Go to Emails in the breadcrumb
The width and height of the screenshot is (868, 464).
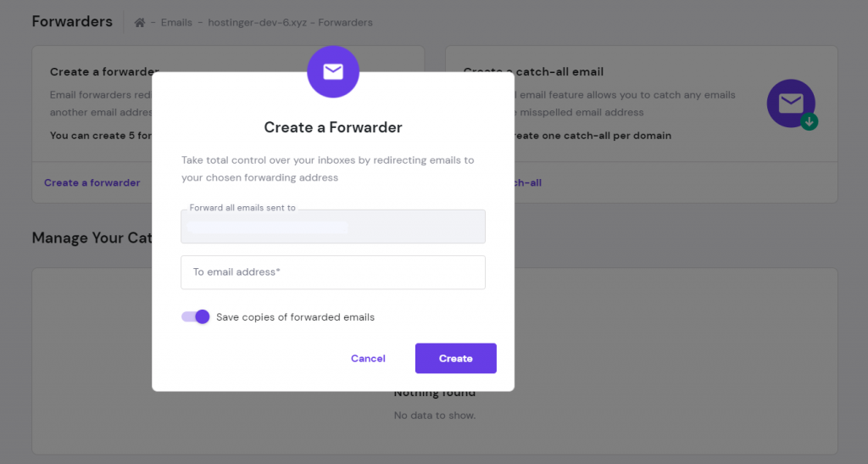(x=178, y=23)
